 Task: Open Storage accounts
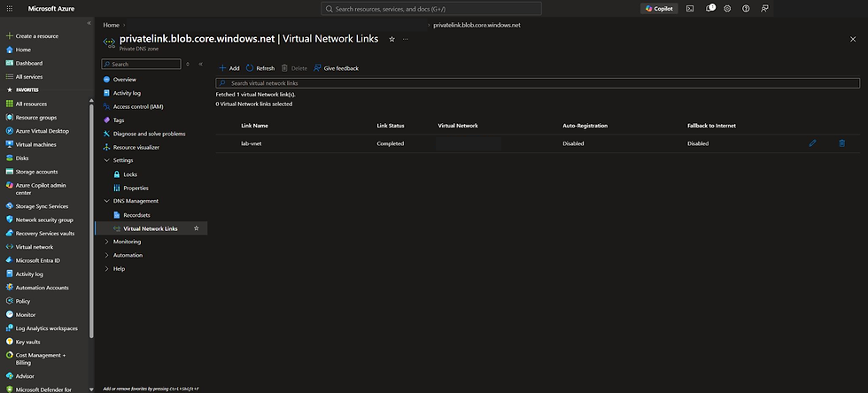click(32, 172)
